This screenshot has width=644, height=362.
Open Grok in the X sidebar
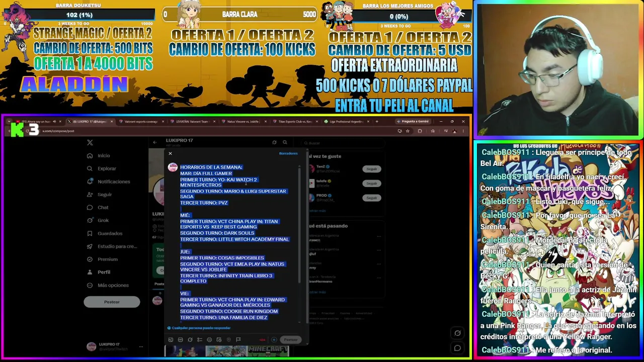98,220
